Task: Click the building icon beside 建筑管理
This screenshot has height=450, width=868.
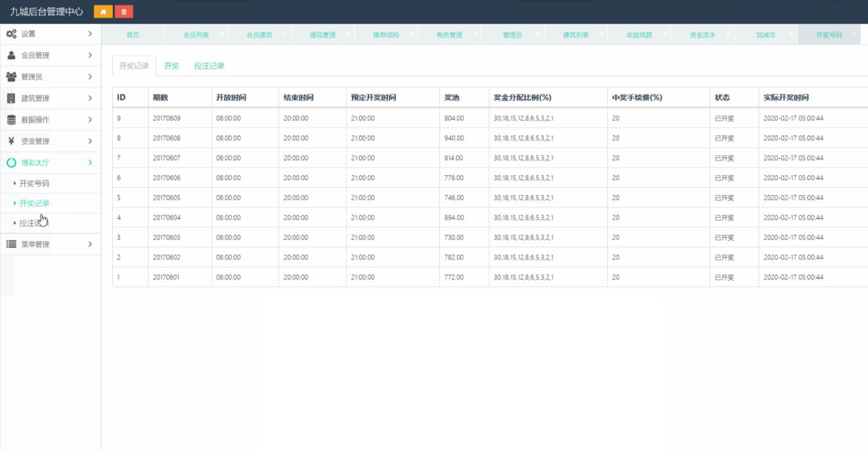Action: click(x=11, y=98)
